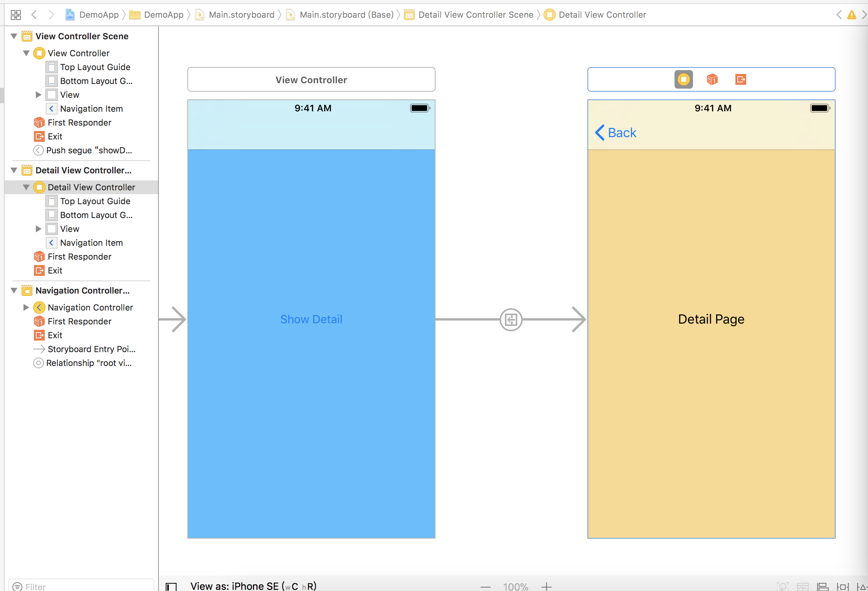Zoom out with the minus button
Viewport: 868px width, 591px height.
tap(486, 586)
